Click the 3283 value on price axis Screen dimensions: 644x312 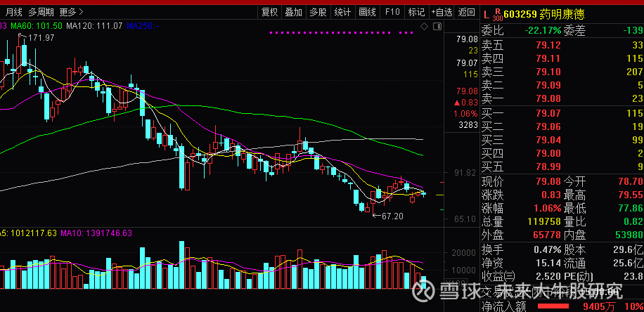[468, 125]
